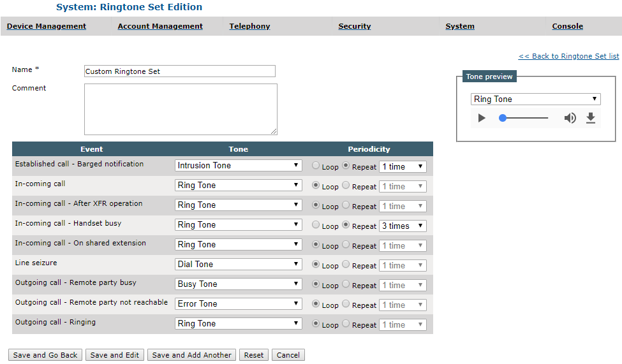Image resolution: width=622 pixels, height=364 pixels.
Task: Cancel the ringtone set edition
Action: [288, 355]
